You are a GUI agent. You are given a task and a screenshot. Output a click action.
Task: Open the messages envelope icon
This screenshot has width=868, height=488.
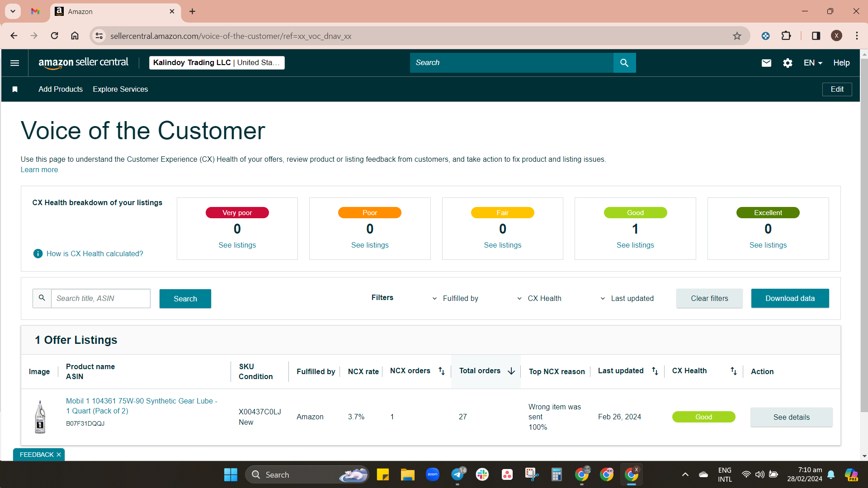click(x=766, y=63)
